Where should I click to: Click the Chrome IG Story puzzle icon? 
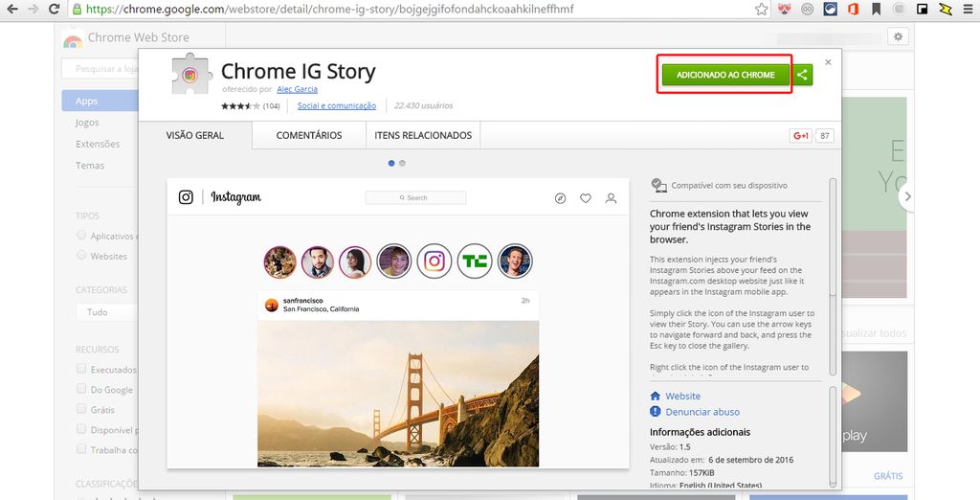191,74
